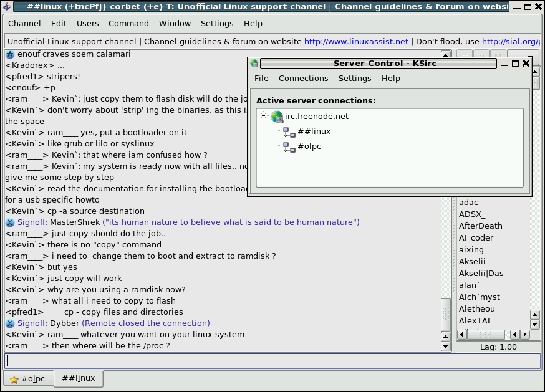Open Help menu in ##linux chat window

coord(253,24)
